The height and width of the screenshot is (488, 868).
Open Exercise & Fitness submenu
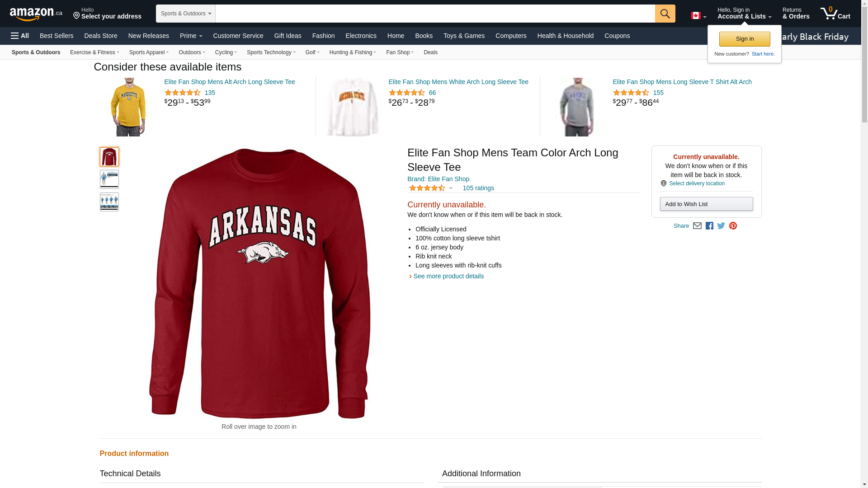tap(94, 52)
